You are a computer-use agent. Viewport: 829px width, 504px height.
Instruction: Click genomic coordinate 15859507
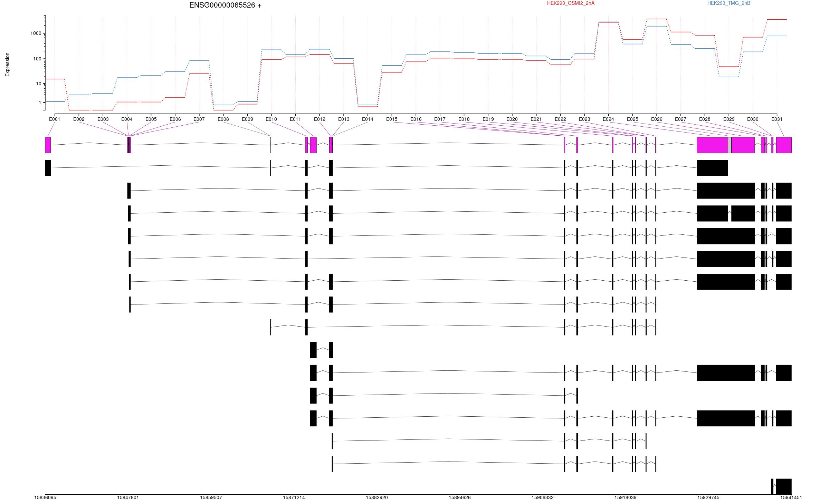[211, 497]
